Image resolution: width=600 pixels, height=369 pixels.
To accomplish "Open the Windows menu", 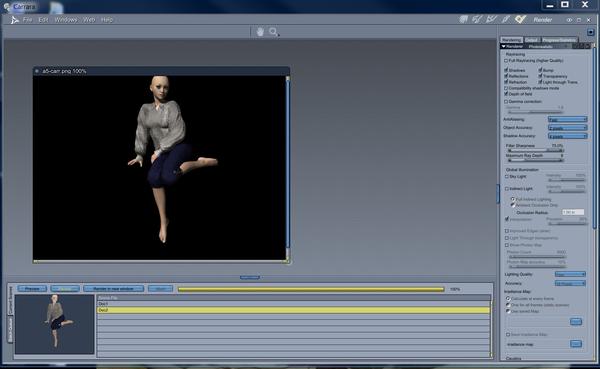I will coord(65,20).
